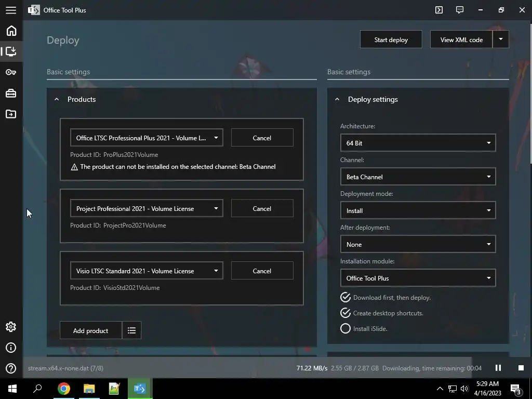
Task: Open Project Professional 2021 product dropdown
Action: click(147, 208)
